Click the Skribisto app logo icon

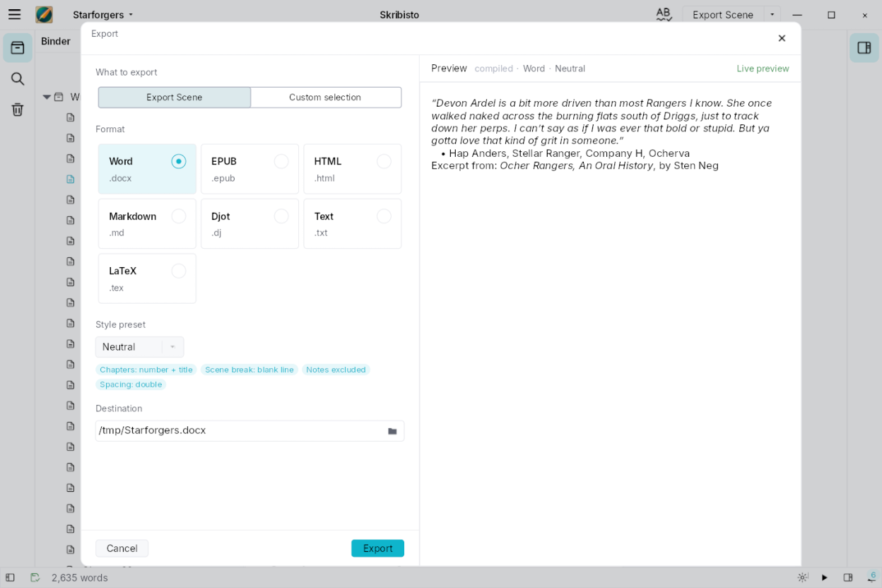click(x=44, y=14)
